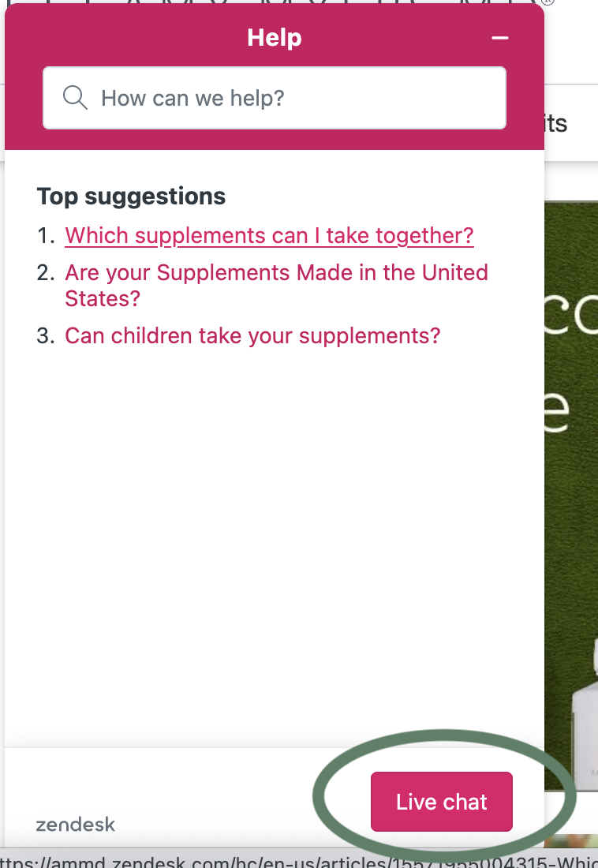598x868 pixels.
Task: Open "Can children take your supplements?" article
Action: [x=252, y=335]
